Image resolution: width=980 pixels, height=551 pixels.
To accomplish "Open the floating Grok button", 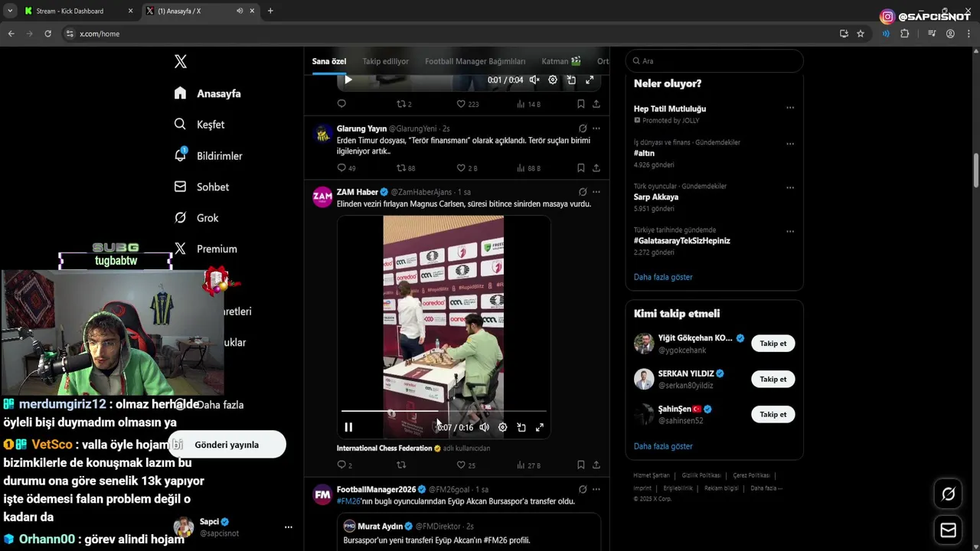I will (x=949, y=494).
